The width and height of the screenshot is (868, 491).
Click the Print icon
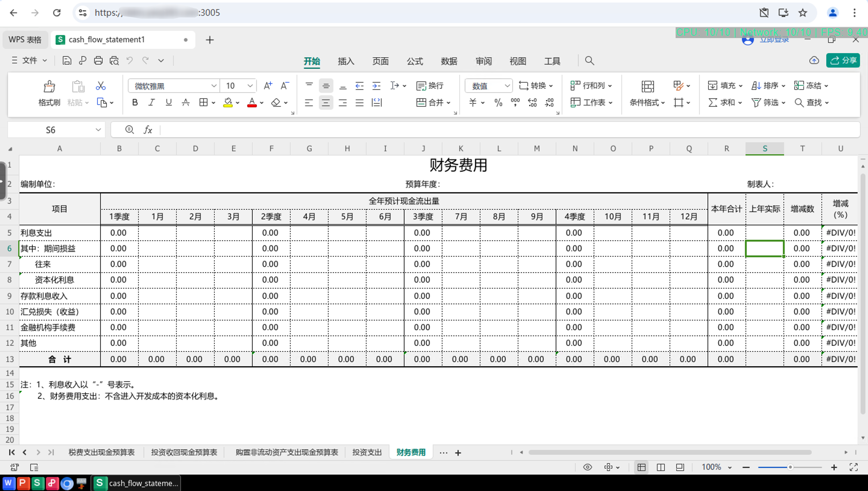click(98, 61)
